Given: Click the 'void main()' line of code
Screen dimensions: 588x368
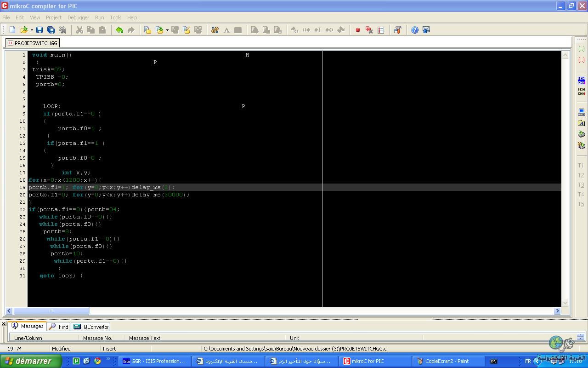Looking at the screenshot, I should 52,55.
